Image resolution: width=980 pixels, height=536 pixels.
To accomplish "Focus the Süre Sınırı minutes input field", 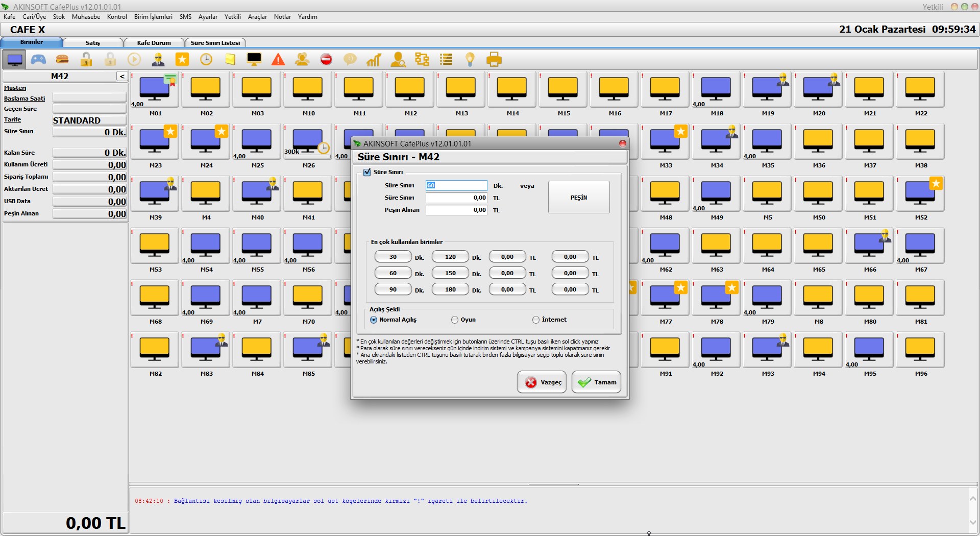I will pyautogui.click(x=456, y=185).
